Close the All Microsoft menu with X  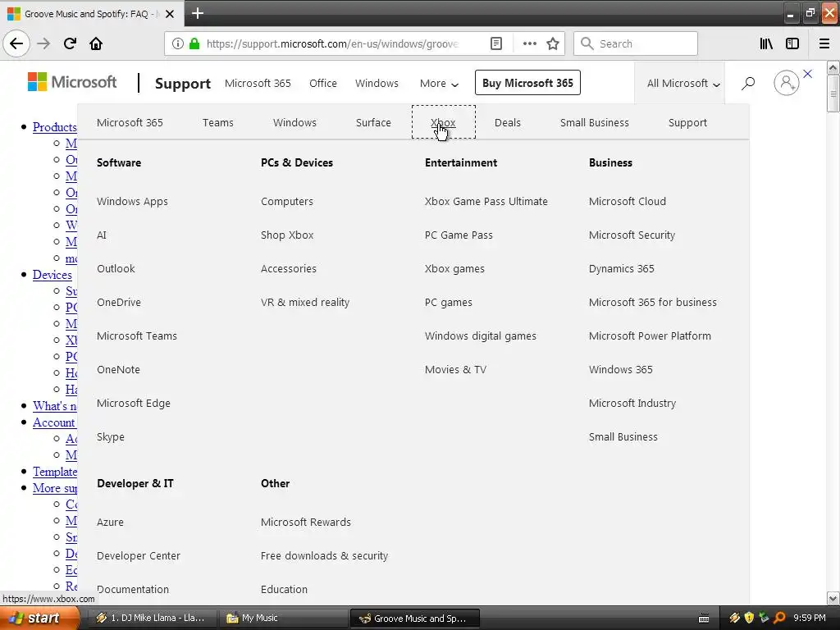tap(808, 74)
